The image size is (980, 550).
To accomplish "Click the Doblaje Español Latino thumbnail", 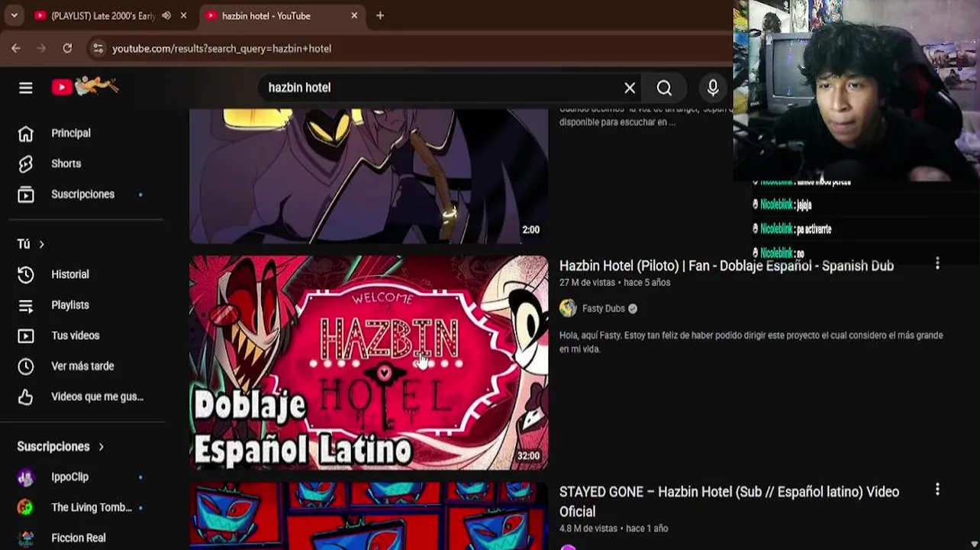I will tap(369, 363).
